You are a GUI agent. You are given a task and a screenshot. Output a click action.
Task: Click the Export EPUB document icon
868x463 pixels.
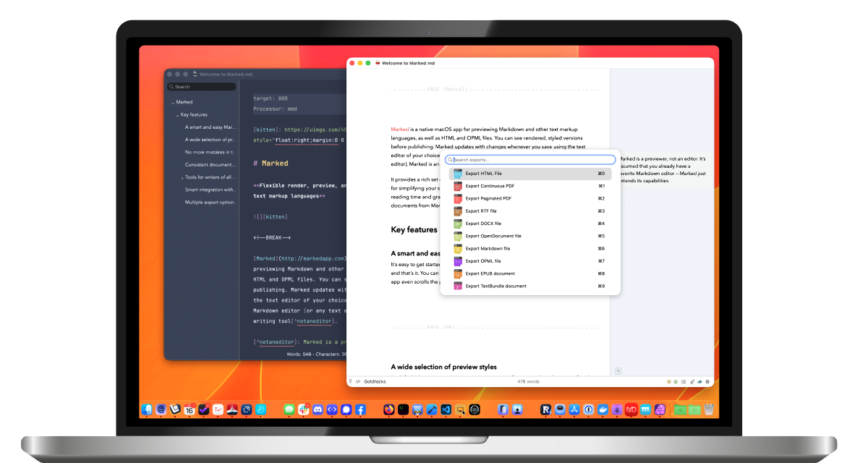457,274
